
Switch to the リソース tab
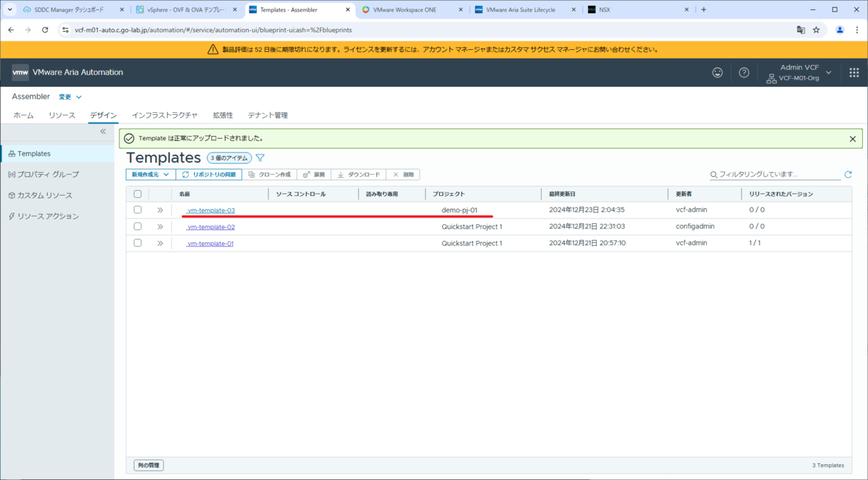tap(61, 115)
